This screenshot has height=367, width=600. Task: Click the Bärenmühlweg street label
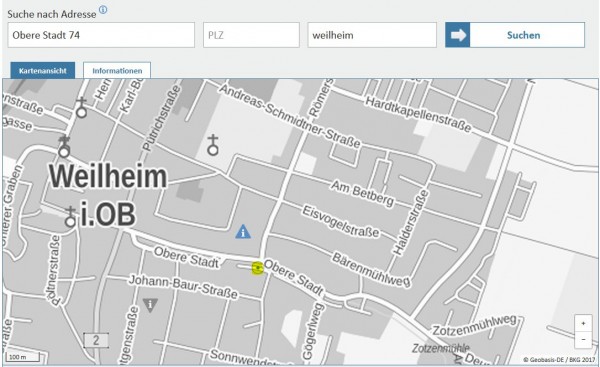coord(371,269)
